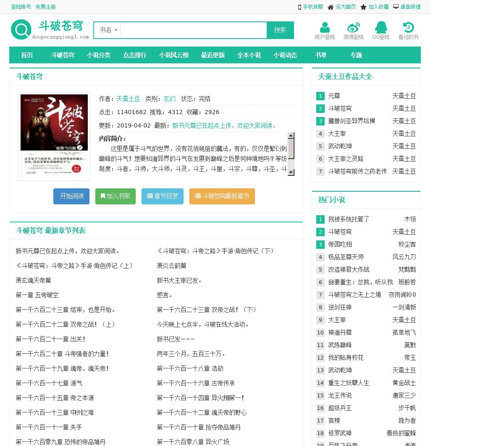The width and height of the screenshot is (504, 446).
Task: Open the 看过的书 history icon
Action: (x=408, y=27)
